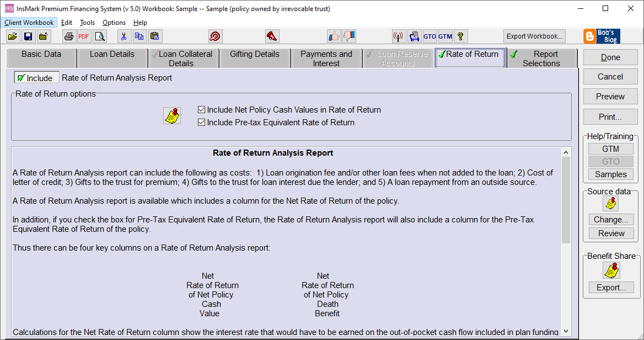Click the antenna broadcast toolbar icon
Screen dimensions: 644x340
pyautogui.click(x=398, y=36)
